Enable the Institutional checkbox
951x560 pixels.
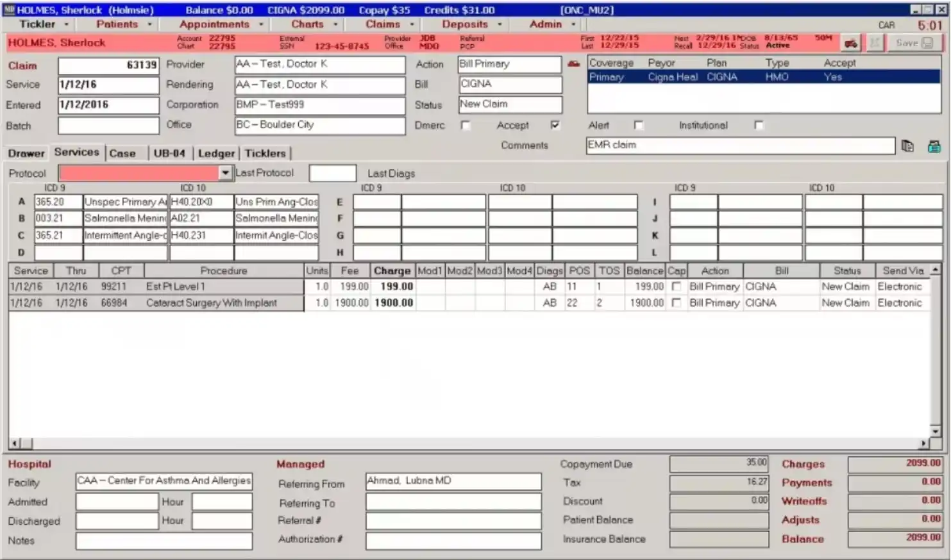[x=759, y=125]
